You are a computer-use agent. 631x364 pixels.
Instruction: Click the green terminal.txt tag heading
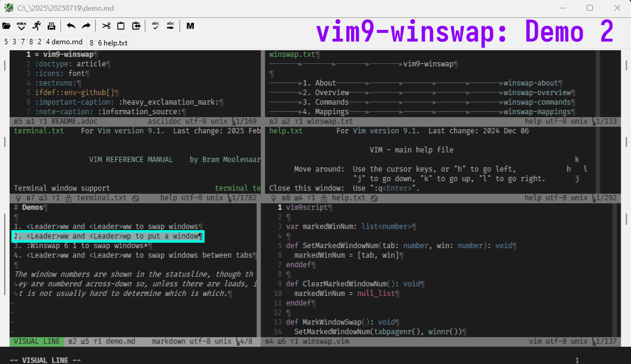coord(39,131)
